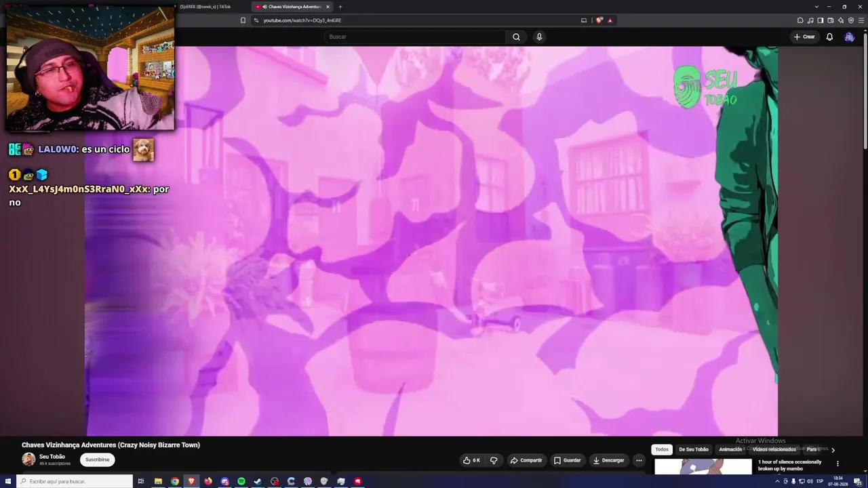This screenshot has height=488, width=868.
Task: Select the De Seu Tobão filter chip
Action: pos(694,449)
